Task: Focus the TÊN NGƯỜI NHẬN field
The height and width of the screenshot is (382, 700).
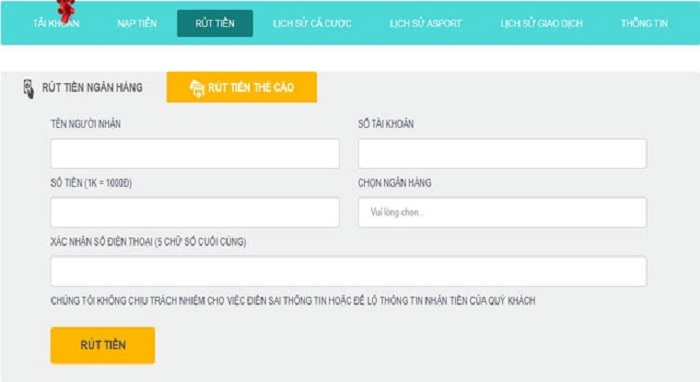Action: pos(195,154)
